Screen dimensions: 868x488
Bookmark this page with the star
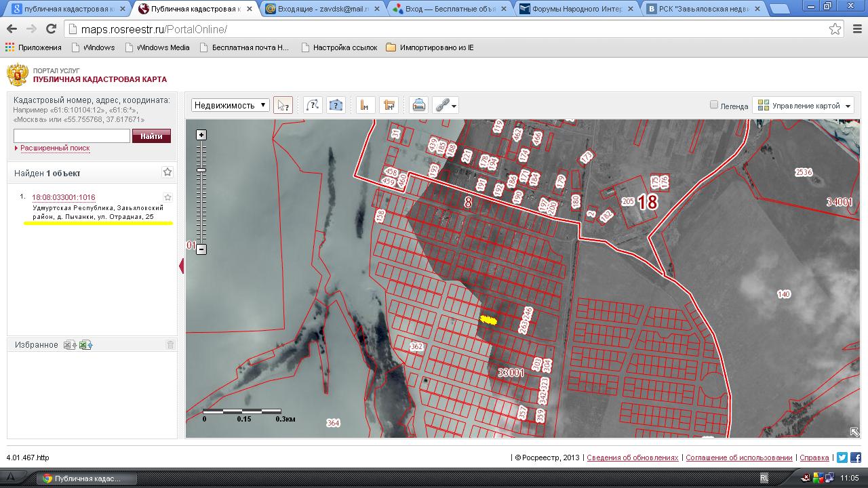pyautogui.click(x=835, y=29)
